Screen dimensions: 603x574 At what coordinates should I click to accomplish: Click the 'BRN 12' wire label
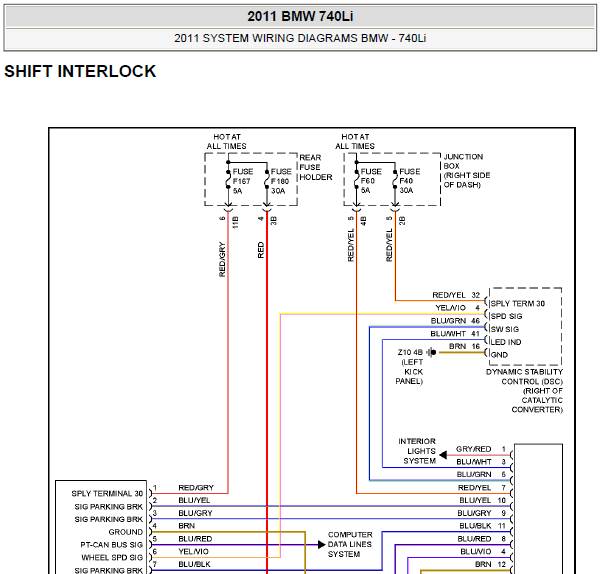coord(490,564)
